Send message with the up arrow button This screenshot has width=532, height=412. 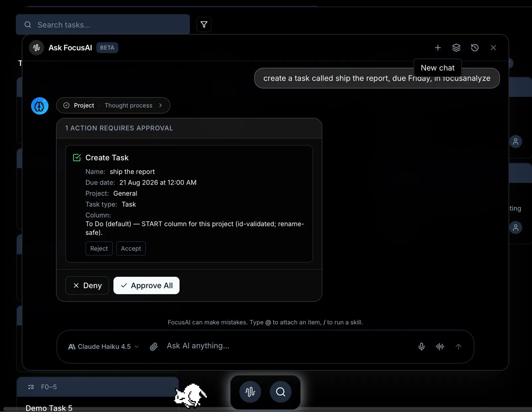click(x=459, y=347)
